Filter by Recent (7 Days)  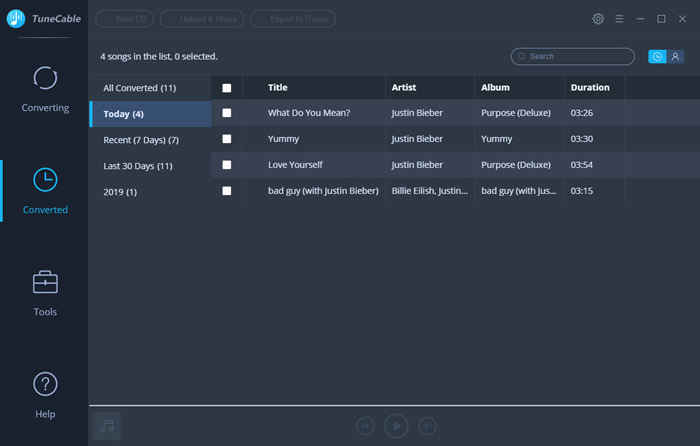coord(141,139)
